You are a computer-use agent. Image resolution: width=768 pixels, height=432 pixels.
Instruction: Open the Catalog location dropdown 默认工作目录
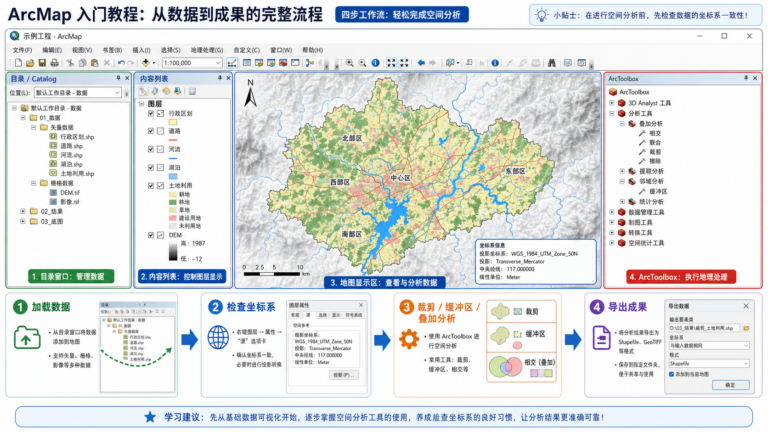[117, 93]
